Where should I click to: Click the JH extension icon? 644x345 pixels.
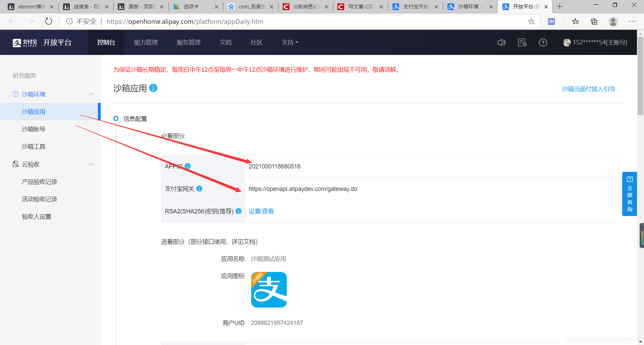point(551,21)
